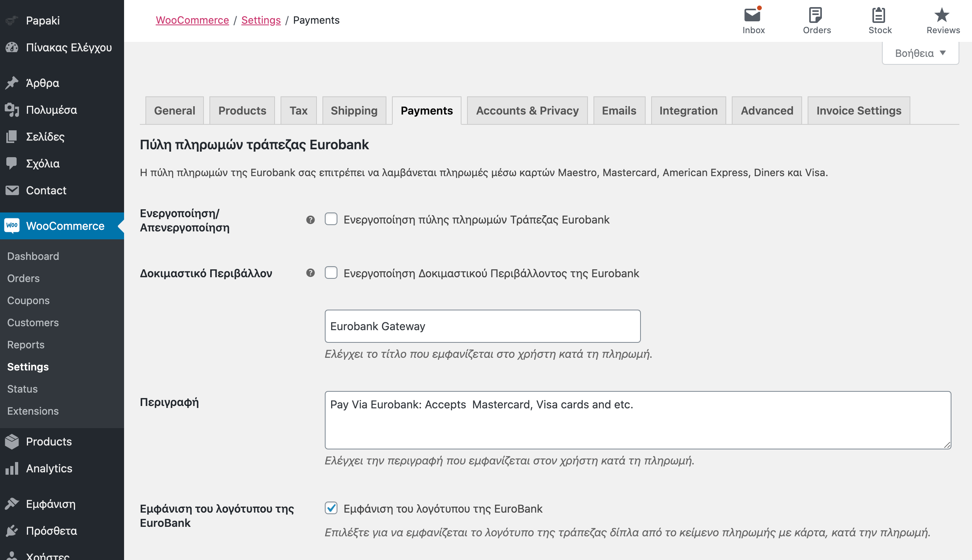
Task: Switch to the General settings tab
Action: (175, 111)
